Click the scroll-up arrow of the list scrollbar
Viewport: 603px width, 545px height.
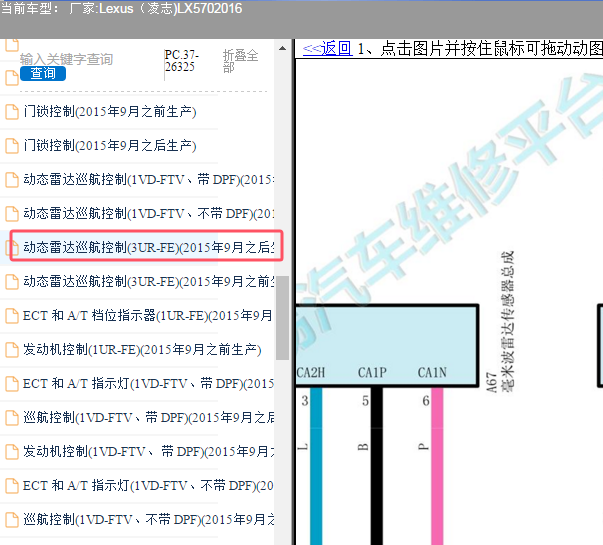pos(282,48)
